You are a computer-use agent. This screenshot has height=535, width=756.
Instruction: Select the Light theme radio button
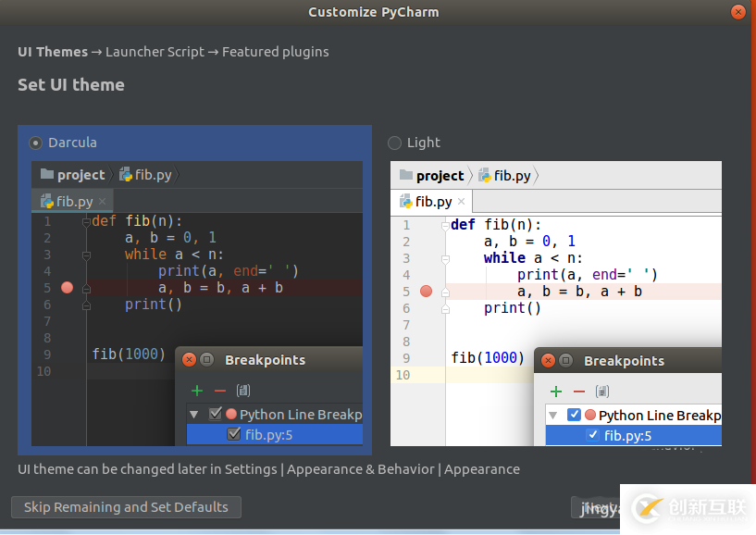[x=395, y=143]
